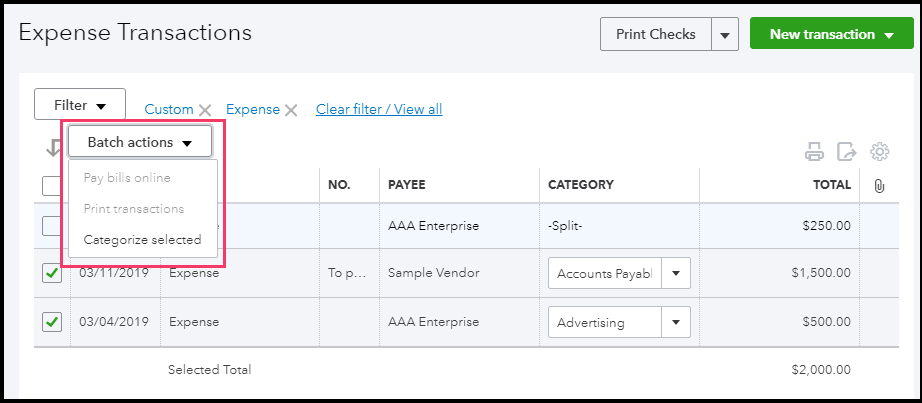Click the print list icon
Viewport: 922px width, 403px height.
[x=815, y=152]
